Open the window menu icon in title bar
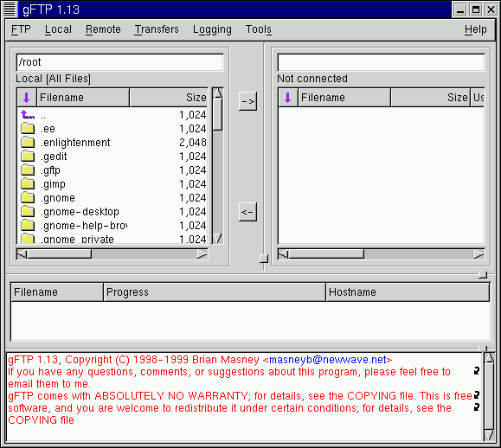 10,9
